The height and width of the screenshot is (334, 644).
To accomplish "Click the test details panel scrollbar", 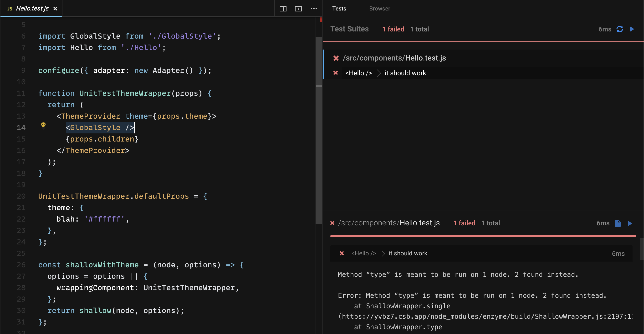I will (642, 248).
